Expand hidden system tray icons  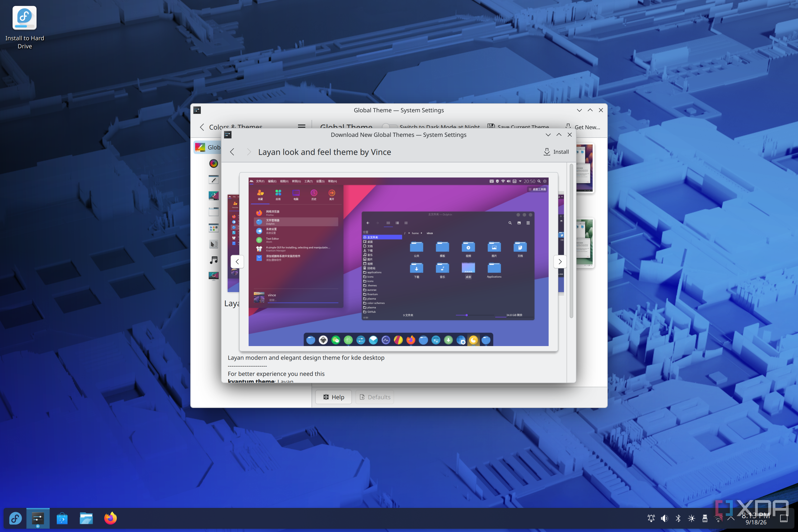tap(731, 518)
